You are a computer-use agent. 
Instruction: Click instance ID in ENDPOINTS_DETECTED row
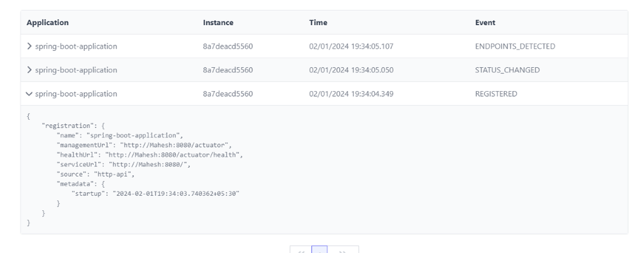point(228,46)
